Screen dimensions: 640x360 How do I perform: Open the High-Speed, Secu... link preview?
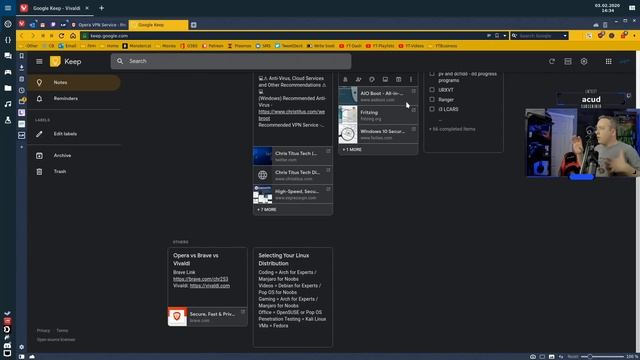point(293,194)
